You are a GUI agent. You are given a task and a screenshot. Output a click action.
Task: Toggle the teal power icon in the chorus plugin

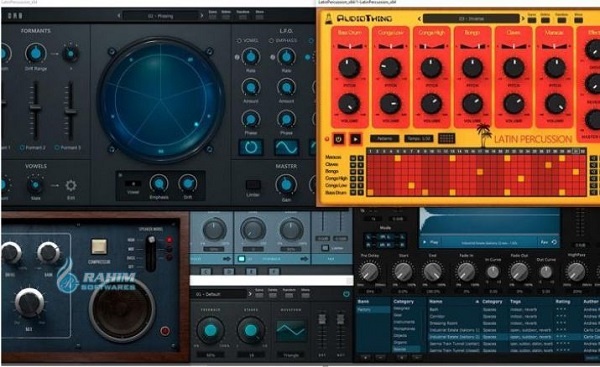(x=346, y=294)
